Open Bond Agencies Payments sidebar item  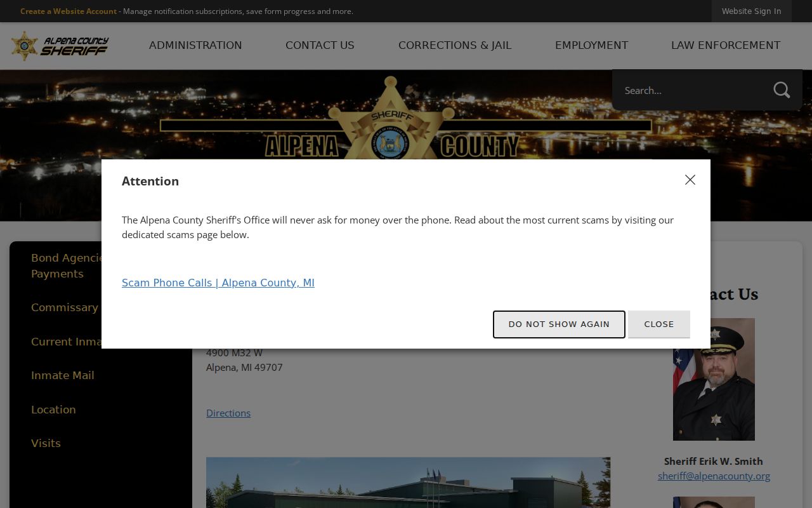tap(67, 265)
